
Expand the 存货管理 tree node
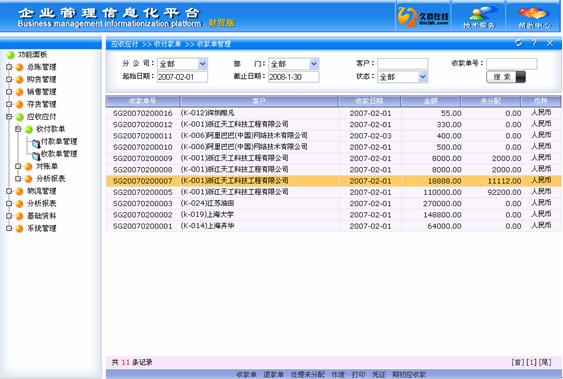click(9, 104)
